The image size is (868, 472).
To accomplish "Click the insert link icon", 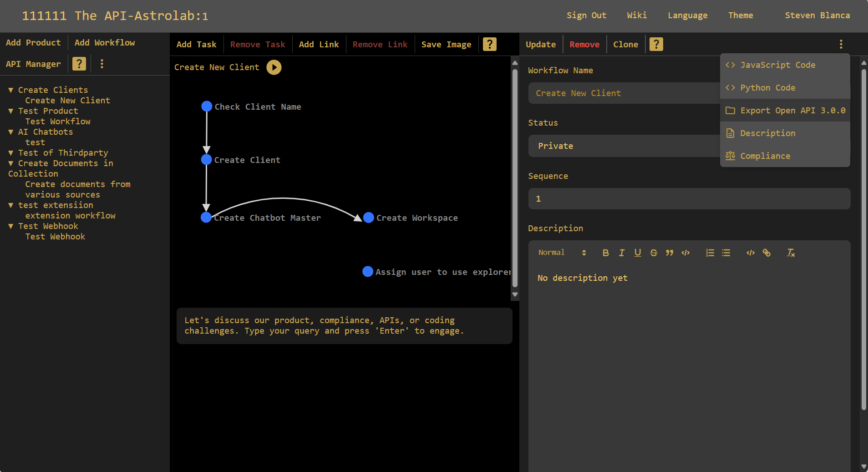I will pyautogui.click(x=766, y=253).
